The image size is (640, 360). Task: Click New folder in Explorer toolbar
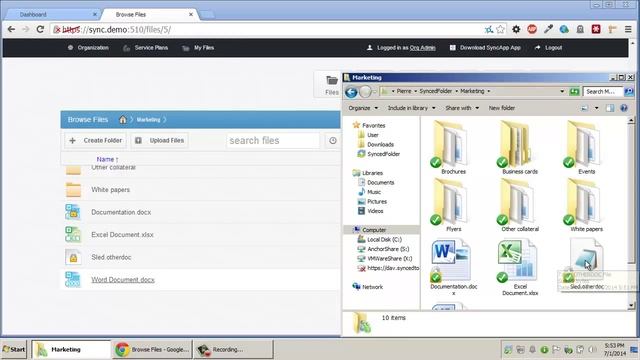pos(502,108)
